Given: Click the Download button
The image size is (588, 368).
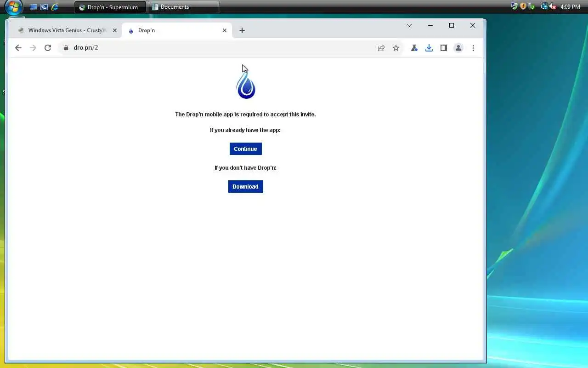Looking at the screenshot, I should pyautogui.click(x=246, y=187).
